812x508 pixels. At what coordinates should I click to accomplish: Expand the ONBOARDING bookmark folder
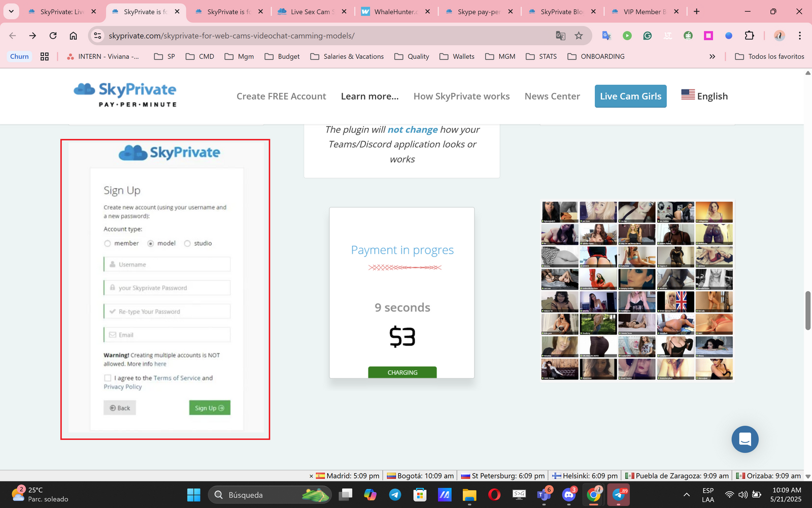pyautogui.click(x=596, y=56)
